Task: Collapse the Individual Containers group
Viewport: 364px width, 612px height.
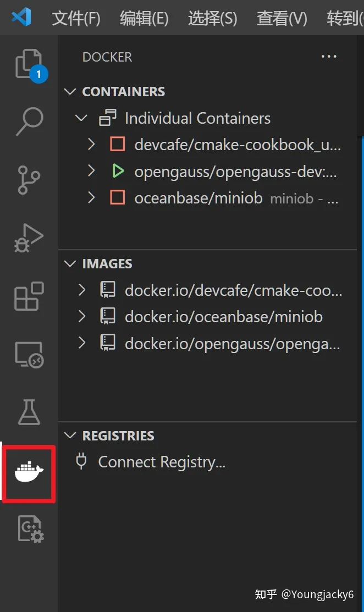Action: [x=81, y=118]
